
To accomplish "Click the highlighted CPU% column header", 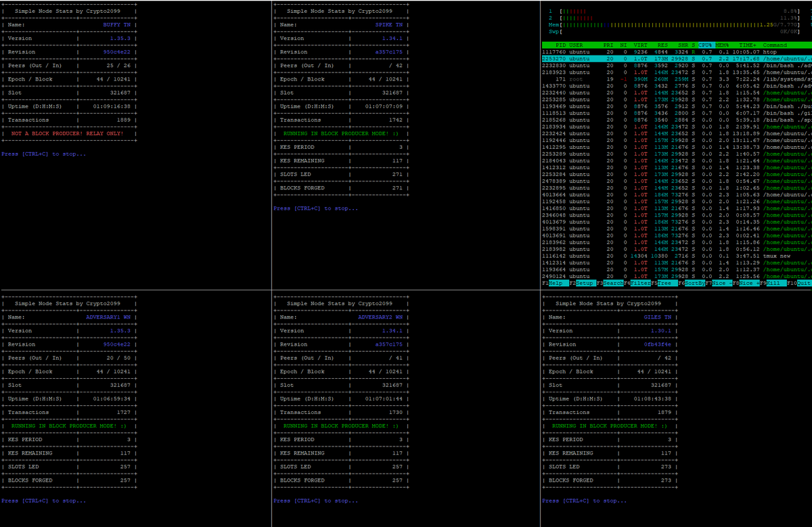I will click(706, 45).
